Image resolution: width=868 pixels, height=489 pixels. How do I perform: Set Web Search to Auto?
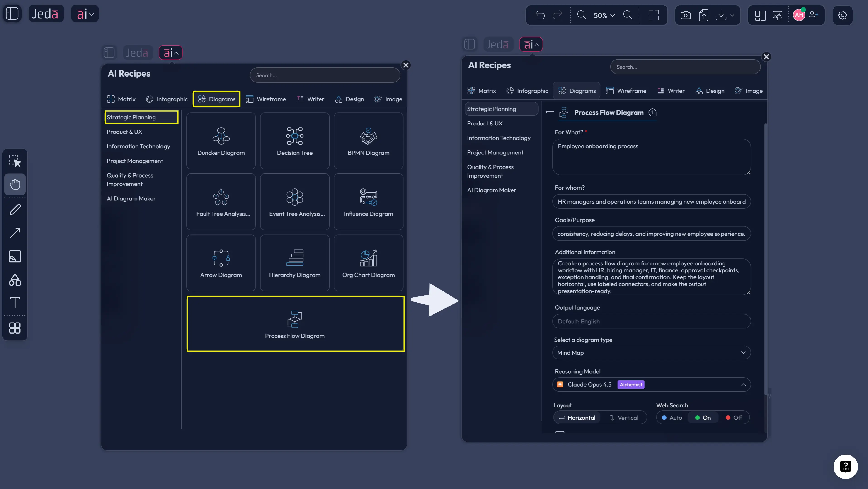point(672,418)
